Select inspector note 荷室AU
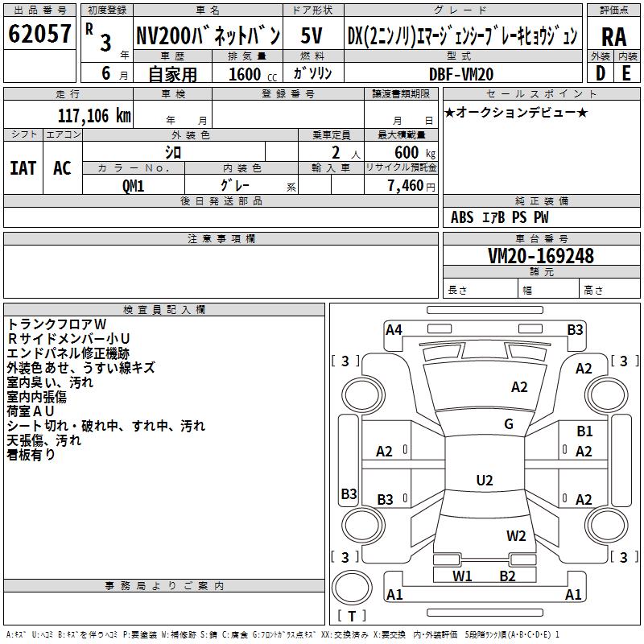The height and width of the screenshot is (644, 644). pos(31,411)
